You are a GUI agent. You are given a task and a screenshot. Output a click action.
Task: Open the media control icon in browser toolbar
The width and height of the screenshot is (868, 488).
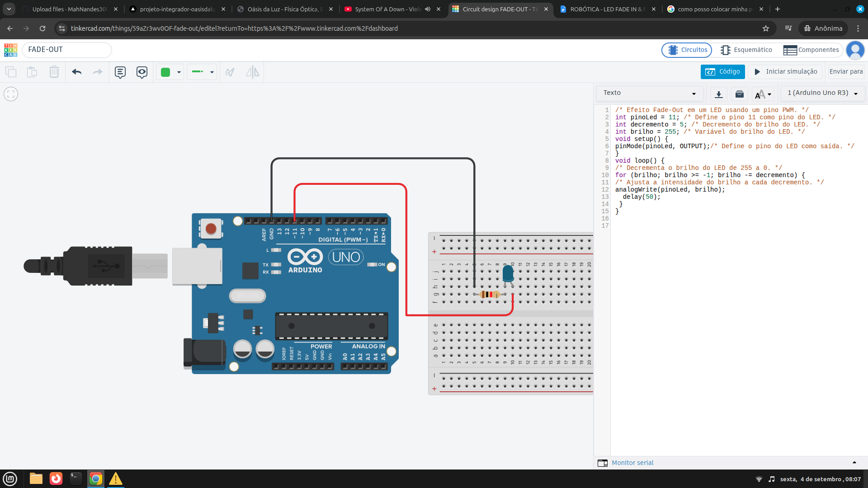pos(788,28)
